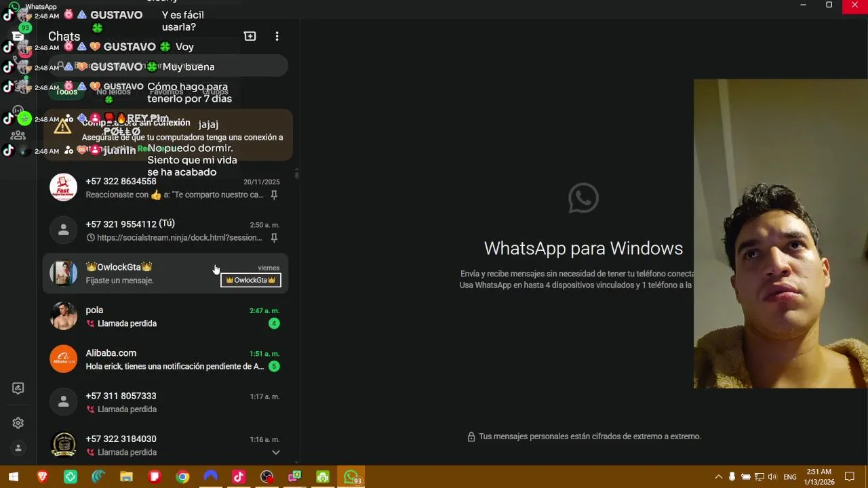Open the TikTok app in taskbar

point(239,477)
